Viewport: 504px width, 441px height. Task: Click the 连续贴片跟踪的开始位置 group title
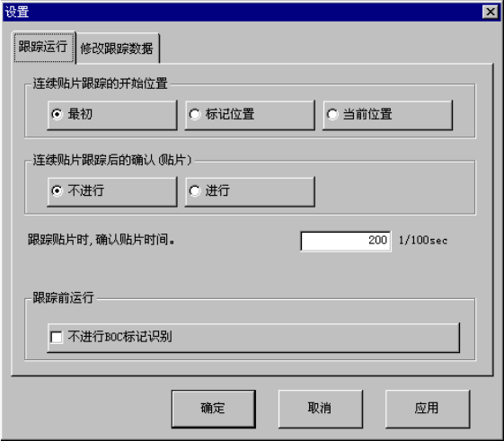pos(101,84)
